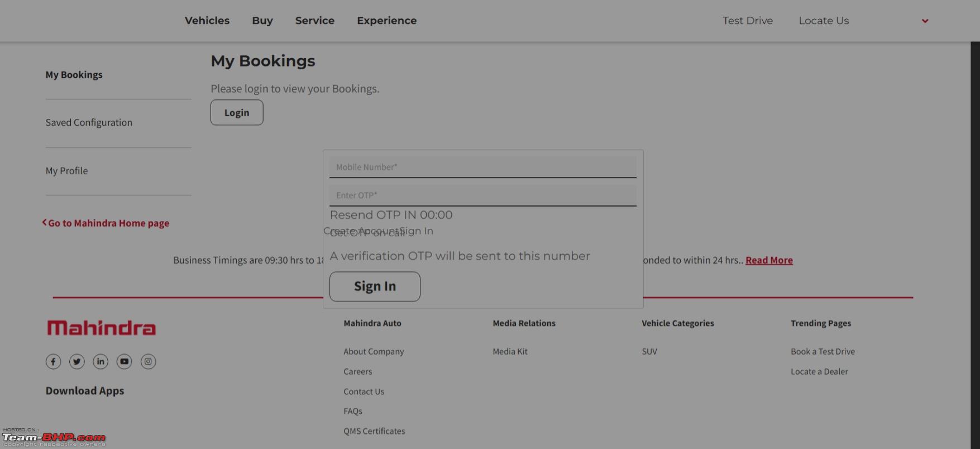Viewport: 980px width, 449px height.
Task: Open Media Kit footer link
Action: click(x=510, y=351)
